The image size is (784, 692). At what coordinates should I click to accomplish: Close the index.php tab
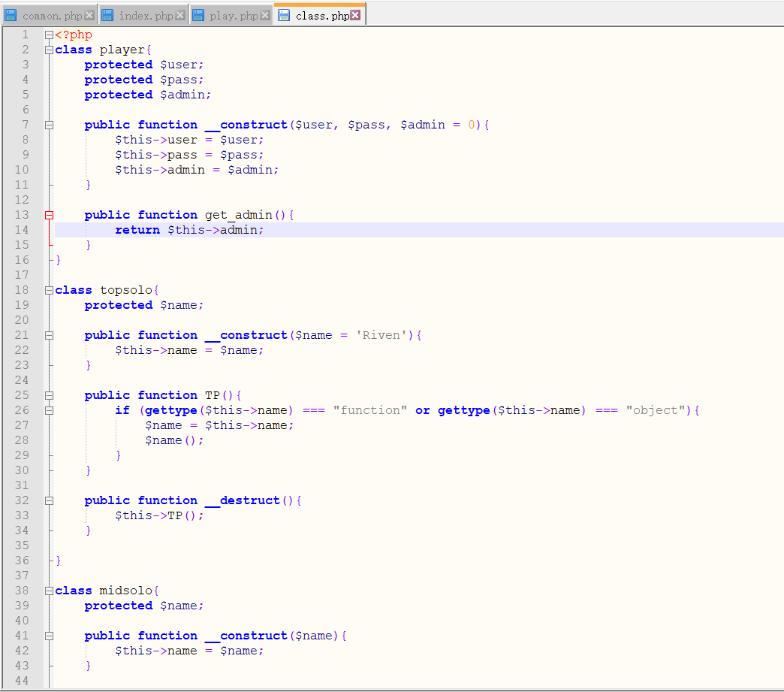click(179, 15)
